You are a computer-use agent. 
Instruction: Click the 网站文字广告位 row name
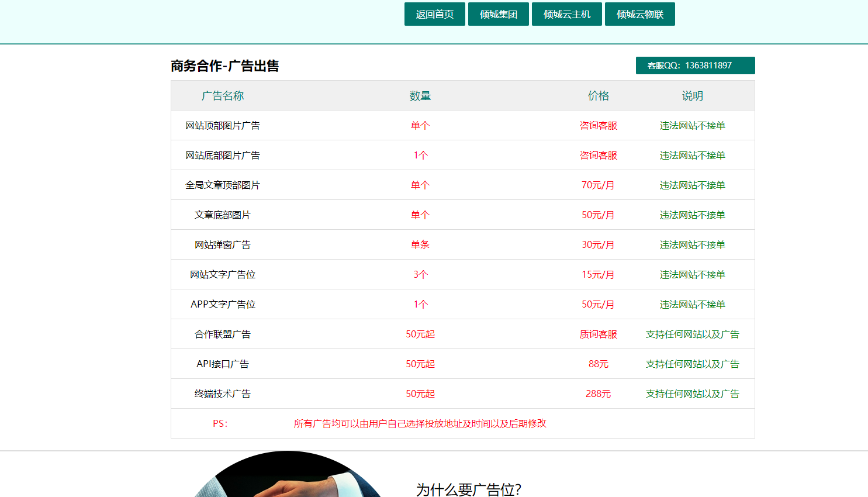(x=223, y=275)
